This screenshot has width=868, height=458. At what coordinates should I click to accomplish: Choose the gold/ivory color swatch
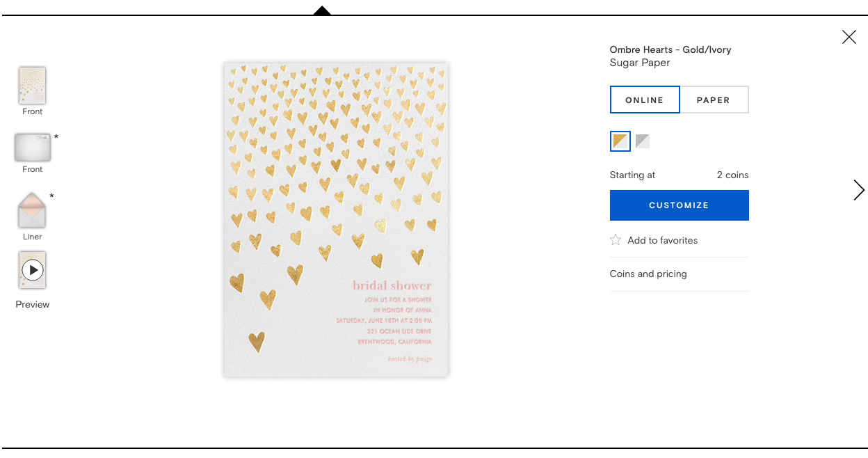click(x=620, y=141)
